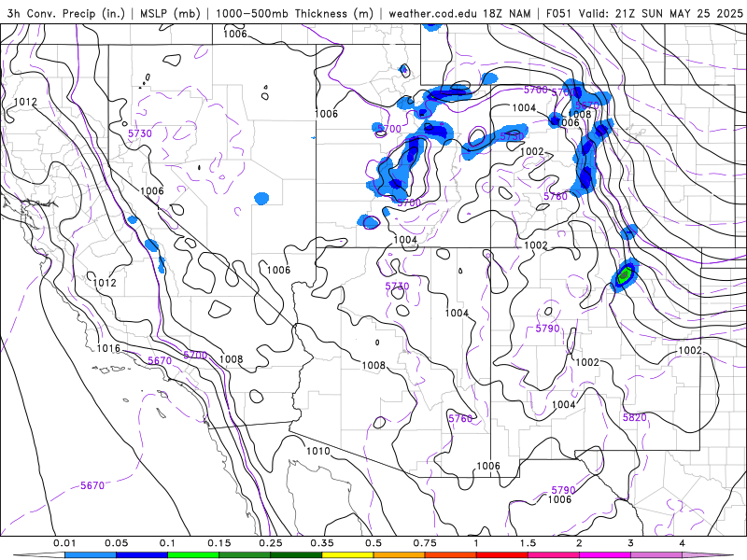The image size is (747, 560).
Task: Click the "3h Conv. Precip (in.)" title text
Action: point(66,13)
